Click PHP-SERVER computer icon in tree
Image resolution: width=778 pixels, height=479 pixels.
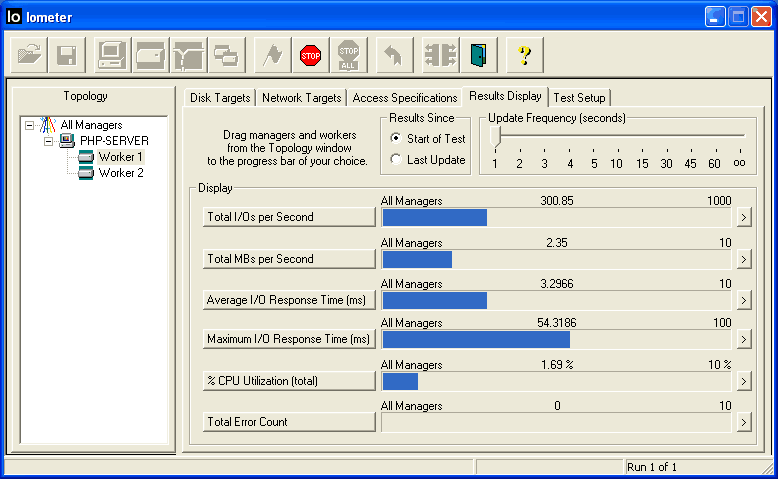point(67,140)
